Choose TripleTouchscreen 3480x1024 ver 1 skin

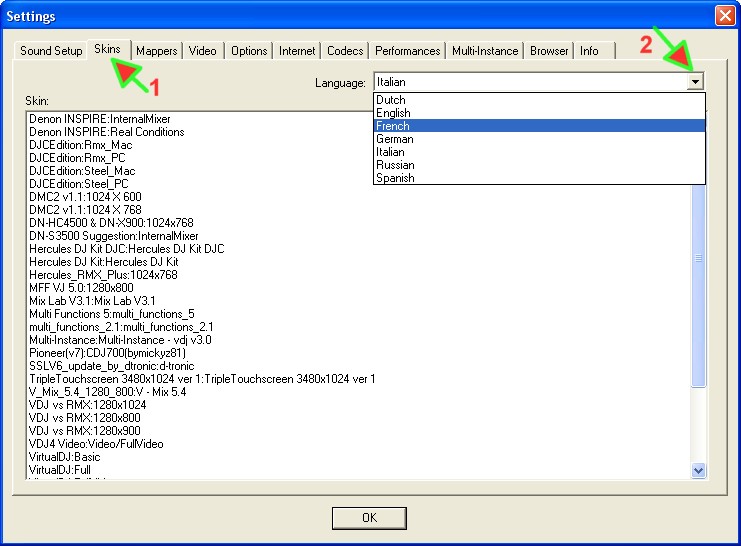[x=202, y=379]
